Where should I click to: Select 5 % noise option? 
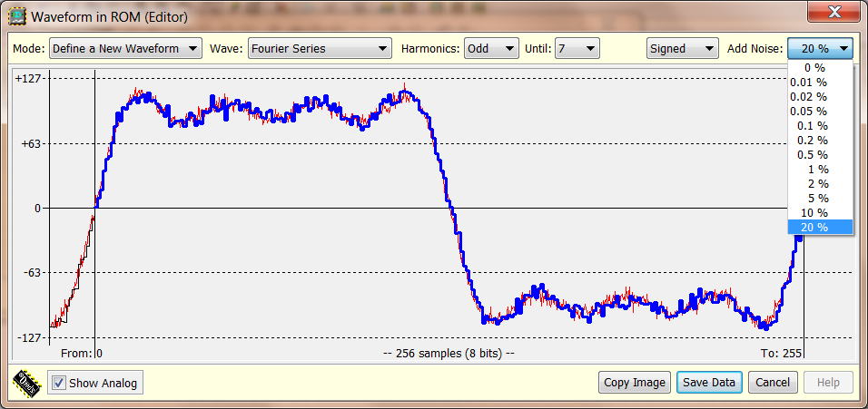[821, 198]
